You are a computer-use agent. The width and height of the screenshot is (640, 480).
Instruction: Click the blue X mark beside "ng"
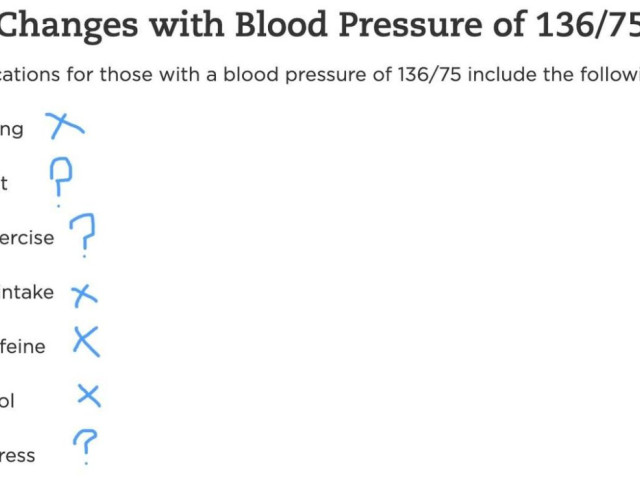65,126
